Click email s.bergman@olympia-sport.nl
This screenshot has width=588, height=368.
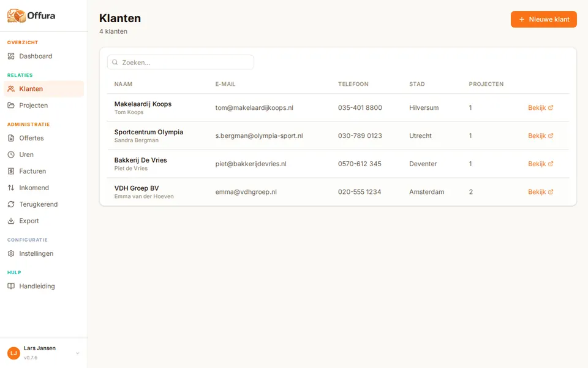pyautogui.click(x=259, y=136)
